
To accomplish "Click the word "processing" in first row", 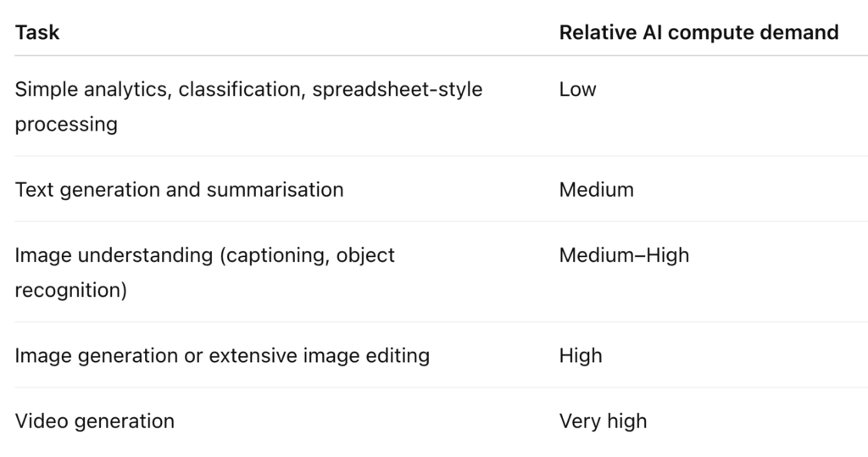I will (x=66, y=124).
